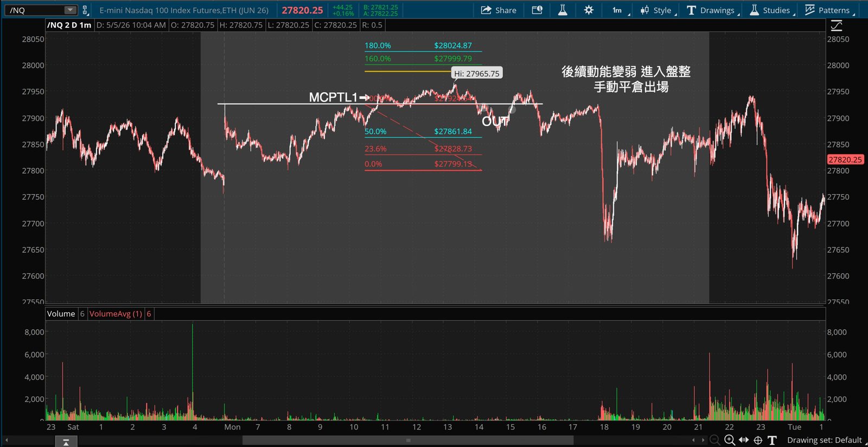Click the /NQ symbol input field

tap(35, 10)
